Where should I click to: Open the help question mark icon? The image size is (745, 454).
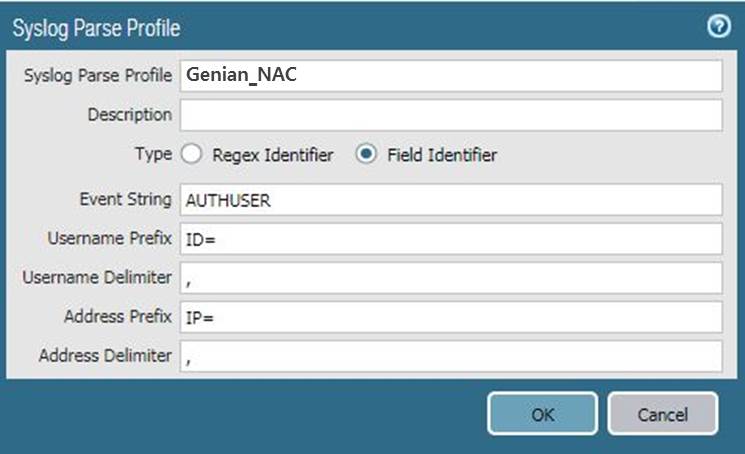point(717,27)
